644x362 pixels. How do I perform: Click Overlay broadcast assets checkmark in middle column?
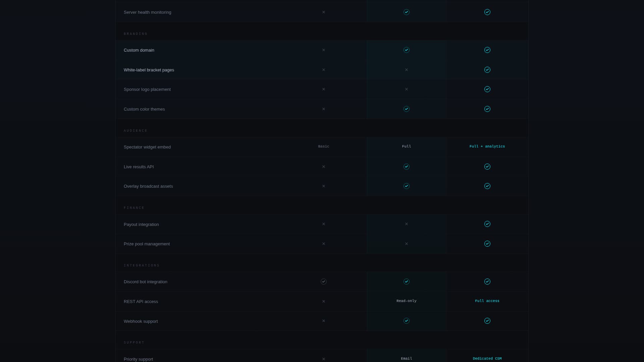pyautogui.click(x=407, y=186)
